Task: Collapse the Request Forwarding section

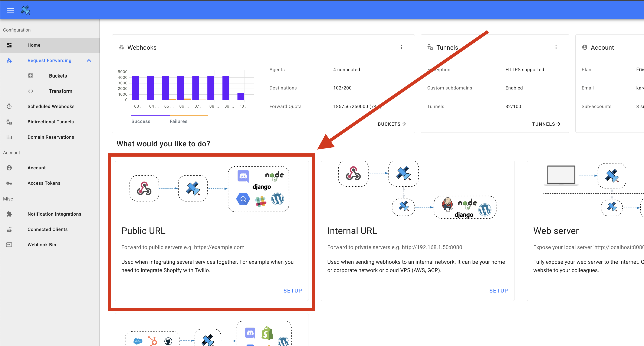Action: tap(89, 60)
